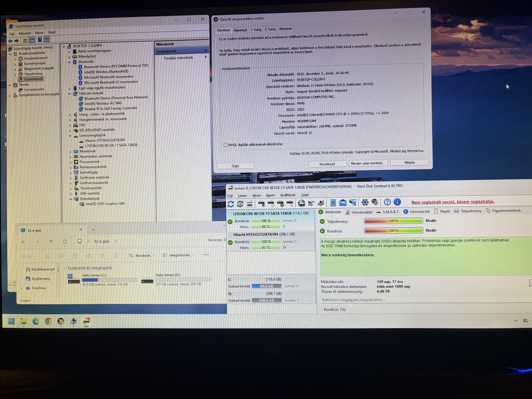Collapse the Eszközök és meghajtók group
Image resolution: width=532 pixels, height=399 pixels.
65,268
